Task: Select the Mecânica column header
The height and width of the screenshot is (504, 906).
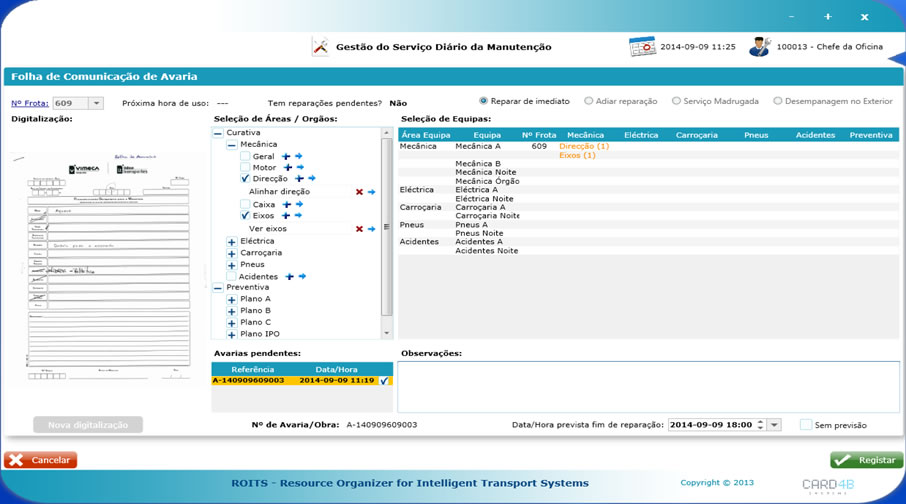Action: (584, 134)
